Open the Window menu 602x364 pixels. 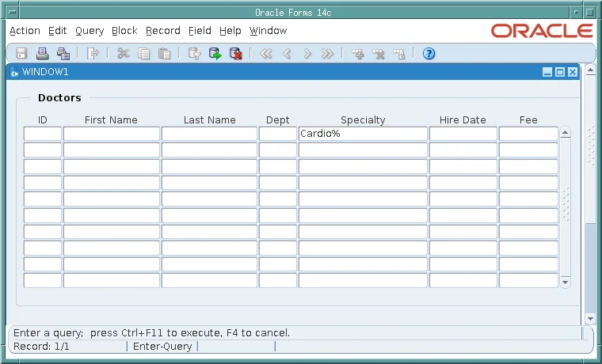(268, 31)
